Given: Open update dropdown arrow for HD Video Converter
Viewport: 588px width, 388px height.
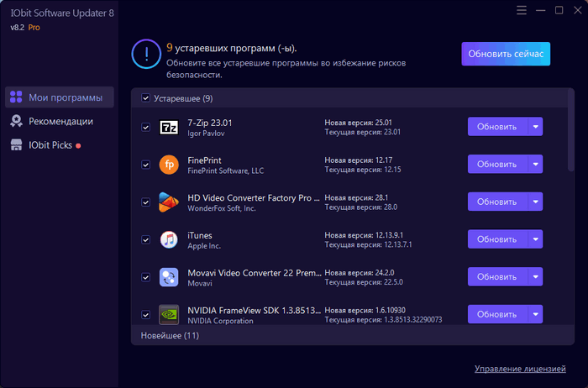Looking at the screenshot, I should coord(536,202).
